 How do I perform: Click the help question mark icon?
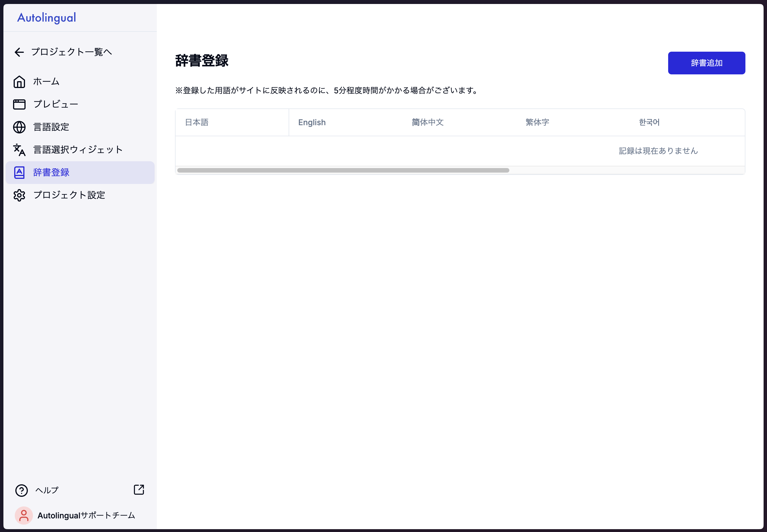coord(22,490)
